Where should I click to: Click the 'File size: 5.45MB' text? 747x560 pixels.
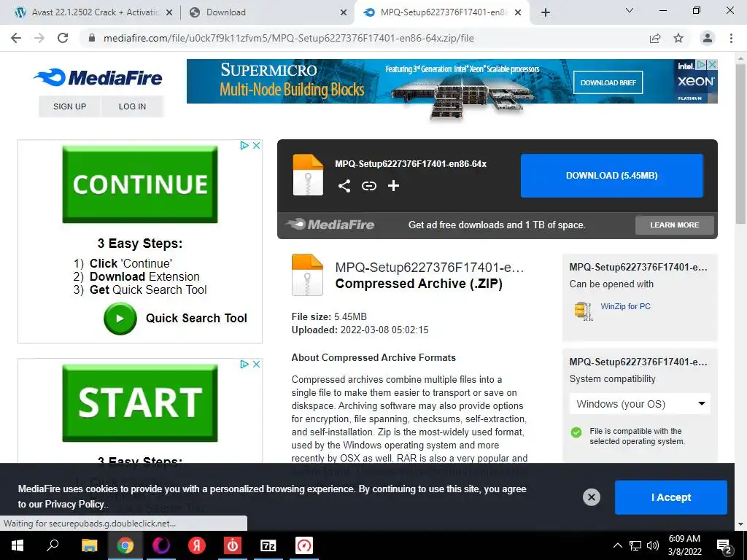coord(329,316)
